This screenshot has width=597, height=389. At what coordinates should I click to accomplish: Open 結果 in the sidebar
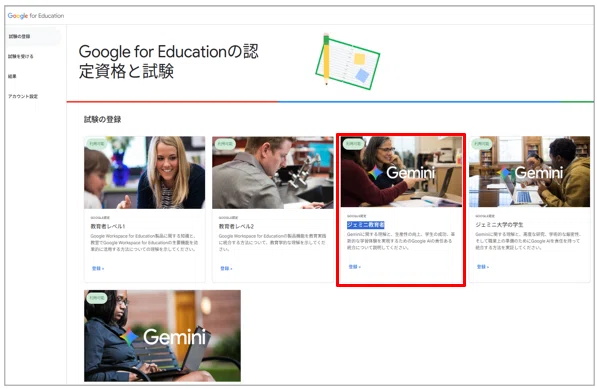tap(12, 76)
